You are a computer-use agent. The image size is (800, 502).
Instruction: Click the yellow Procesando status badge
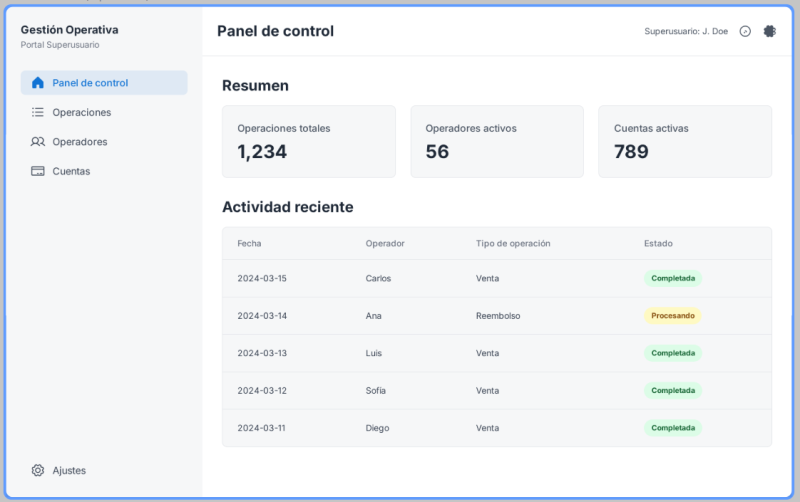tap(672, 316)
